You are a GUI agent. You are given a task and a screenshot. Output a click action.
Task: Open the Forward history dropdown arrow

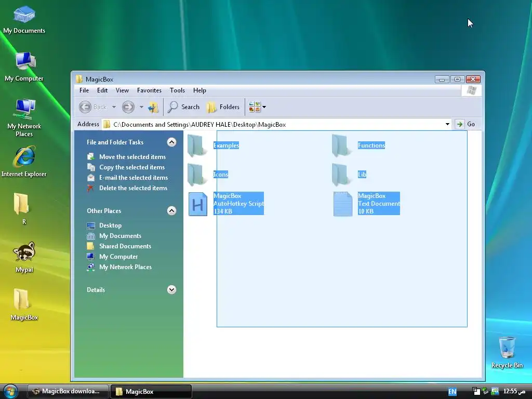tap(141, 107)
